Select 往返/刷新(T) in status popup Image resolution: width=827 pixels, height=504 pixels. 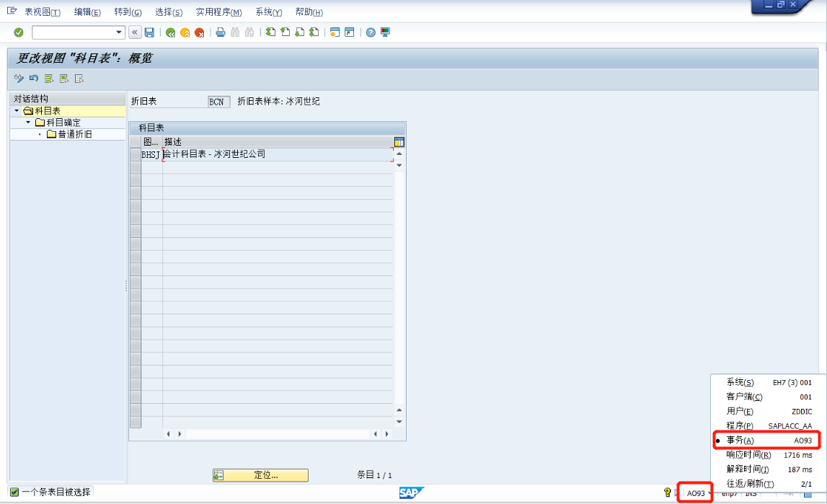click(x=769, y=483)
